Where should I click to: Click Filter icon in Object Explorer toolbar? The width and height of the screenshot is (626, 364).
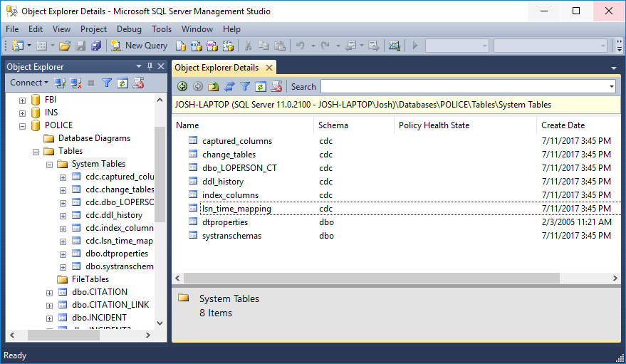[107, 83]
